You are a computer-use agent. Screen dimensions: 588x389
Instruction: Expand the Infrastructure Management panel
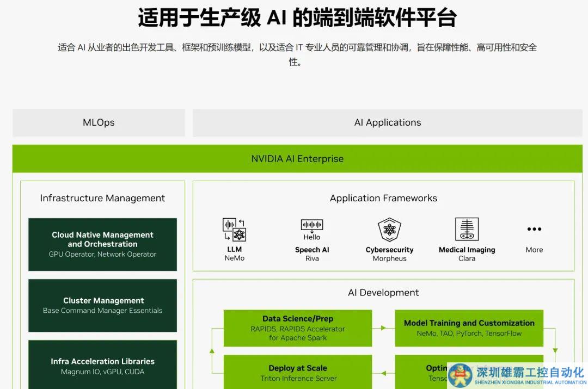click(x=102, y=198)
